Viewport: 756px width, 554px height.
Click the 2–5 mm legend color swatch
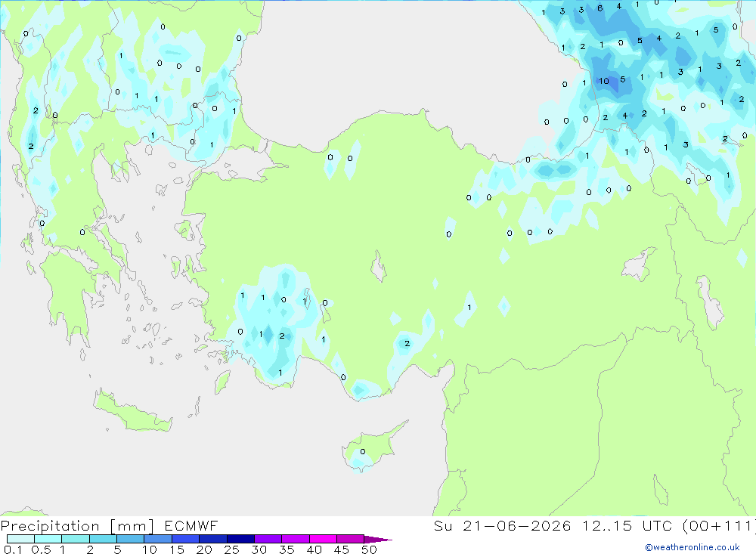pos(103,539)
